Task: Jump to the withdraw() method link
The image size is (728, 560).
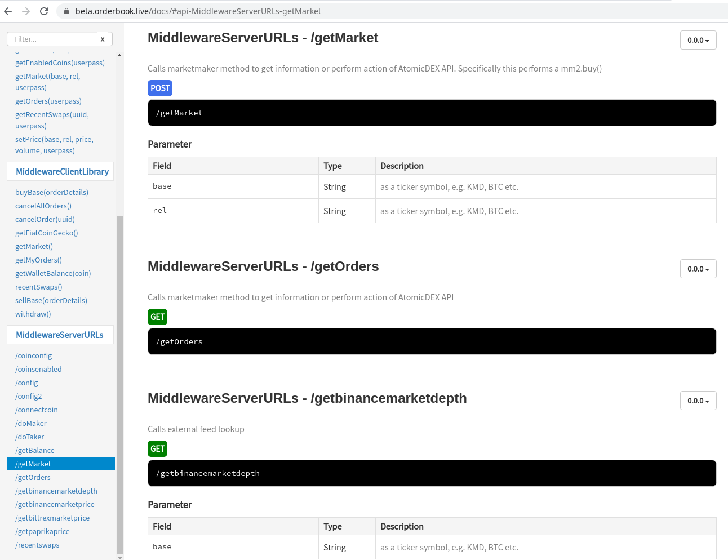Action: (x=33, y=314)
